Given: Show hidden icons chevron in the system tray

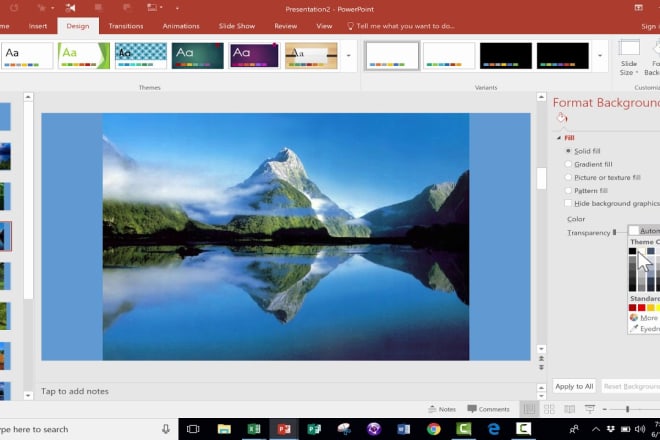Looking at the screenshot, I should point(596,429).
